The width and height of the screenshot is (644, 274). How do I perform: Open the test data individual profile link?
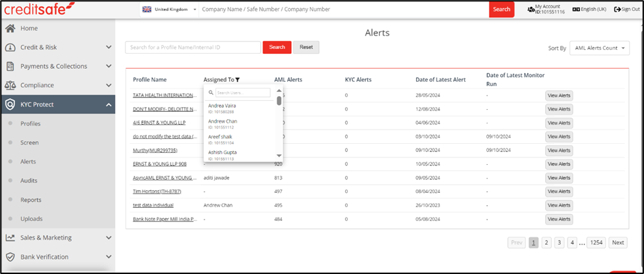point(153,205)
